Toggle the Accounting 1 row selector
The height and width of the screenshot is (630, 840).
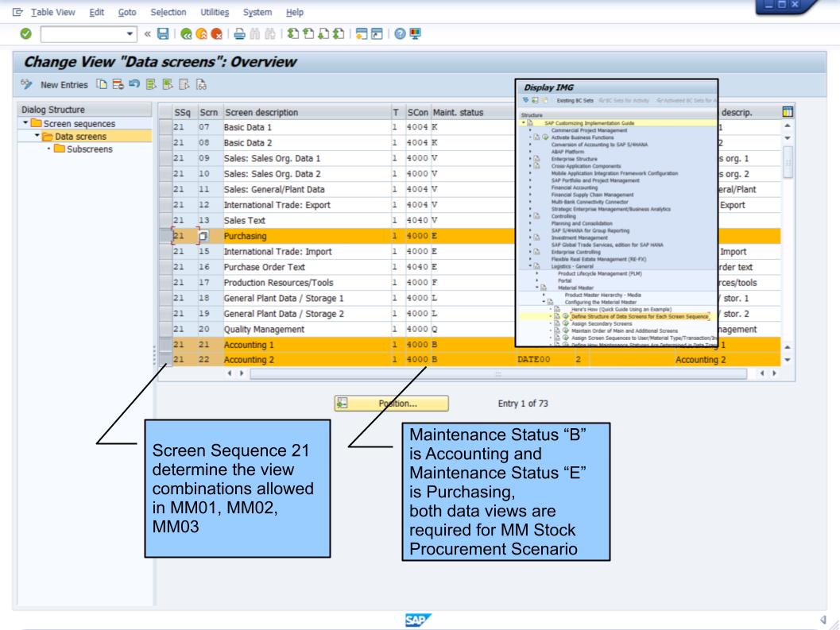click(x=165, y=345)
